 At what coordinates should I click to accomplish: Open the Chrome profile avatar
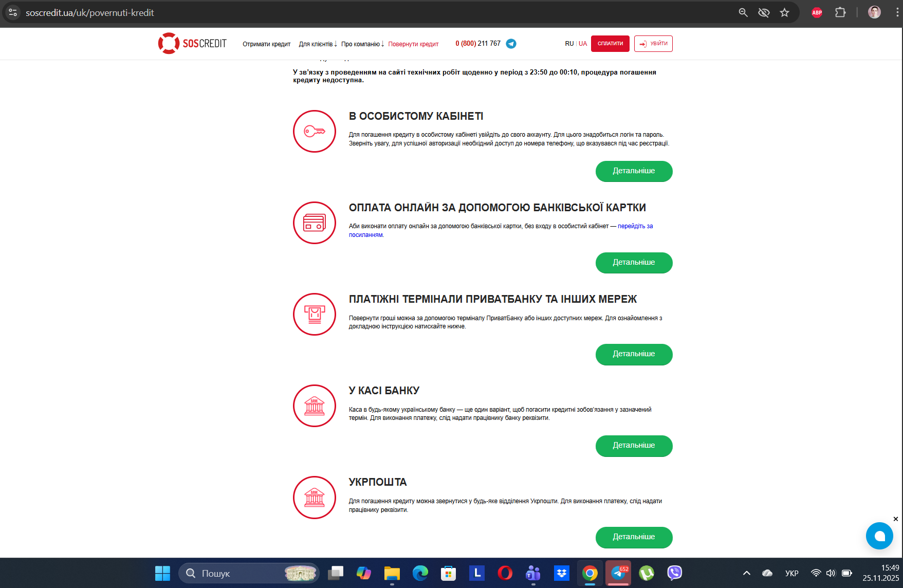click(874, 12)
